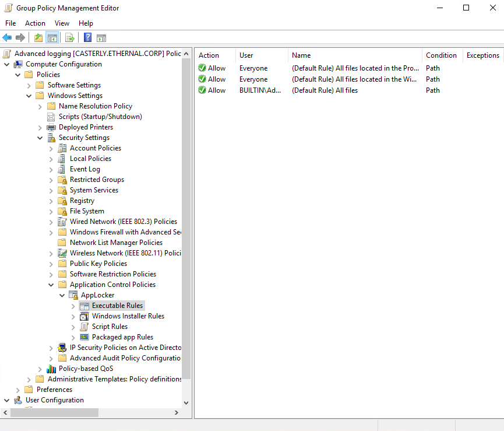Image resolution: width=504 pixels, height=431 pixels.
Task: Open the Action menu
Action: (35, 23)
